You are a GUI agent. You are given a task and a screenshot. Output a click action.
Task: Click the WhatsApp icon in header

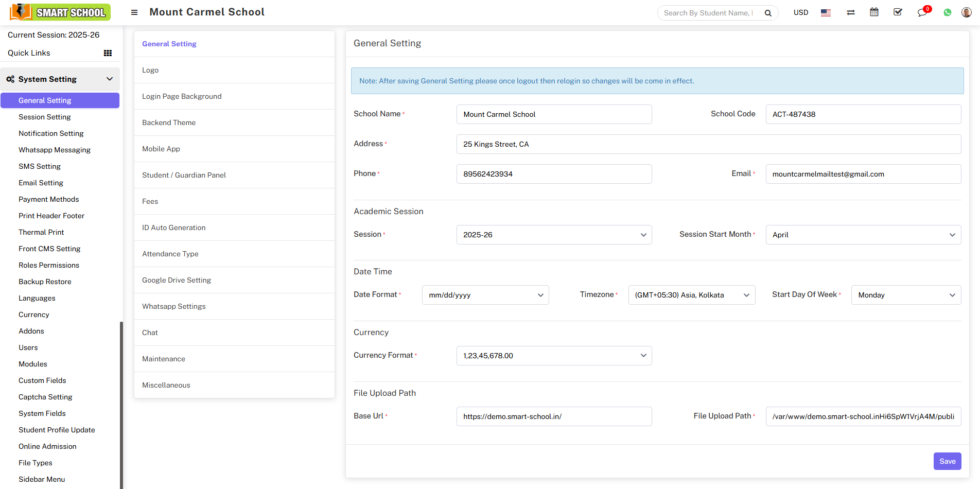pos(947,12)
